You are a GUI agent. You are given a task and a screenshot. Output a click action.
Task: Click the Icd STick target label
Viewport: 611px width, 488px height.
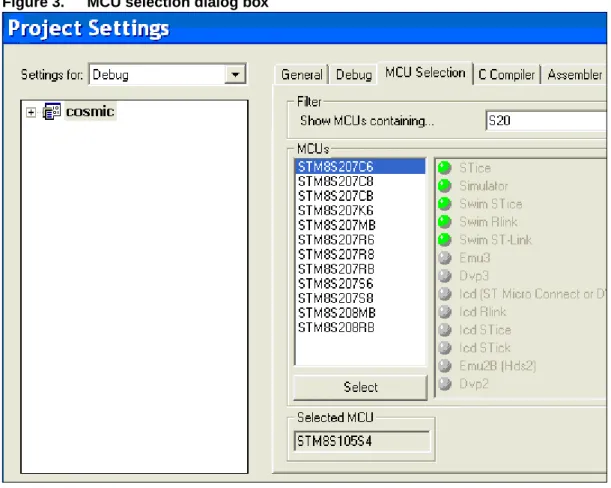click(485, 348)
